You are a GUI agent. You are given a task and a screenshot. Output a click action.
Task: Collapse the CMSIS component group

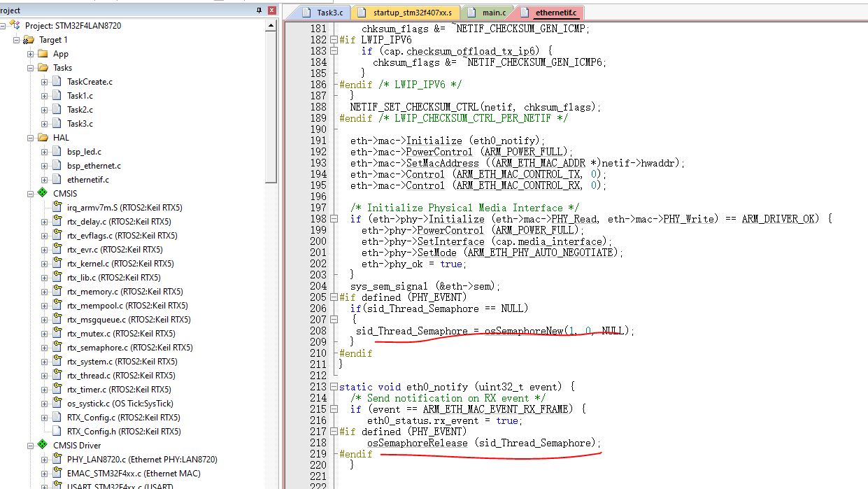click(31, 194)
